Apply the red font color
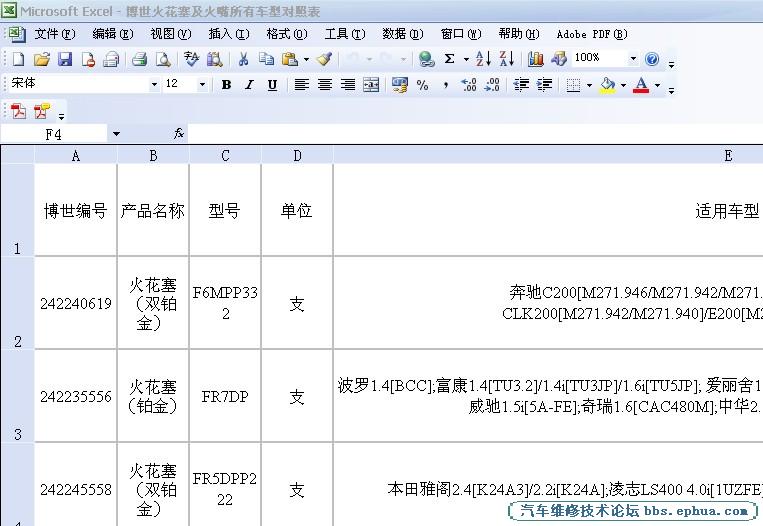Image resolution: width=763 pixels, height=526 pixels. (x=641, y=85)
